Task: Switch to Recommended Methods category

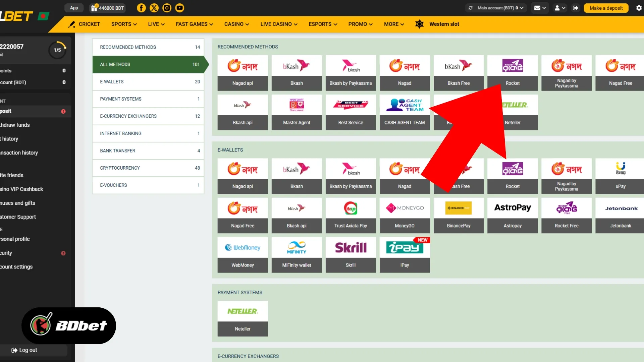Action: (x=148, y=47)
